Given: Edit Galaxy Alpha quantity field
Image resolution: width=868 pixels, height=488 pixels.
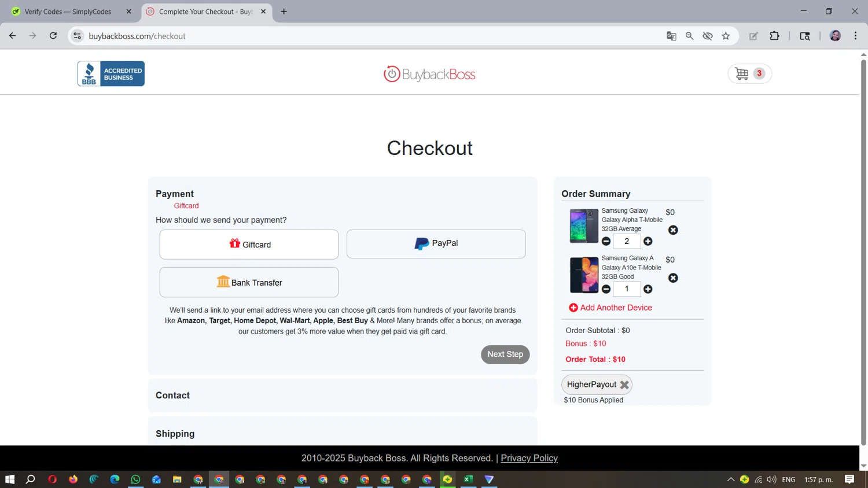Looking at the screenshot, I should pyautogui.click(x=627, y=241).
